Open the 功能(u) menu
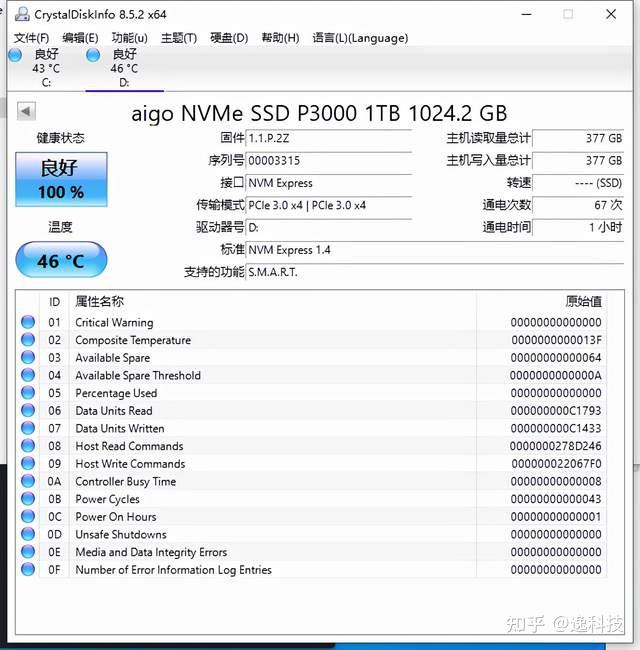Screen dimensions: 640x650 (130, 38)
